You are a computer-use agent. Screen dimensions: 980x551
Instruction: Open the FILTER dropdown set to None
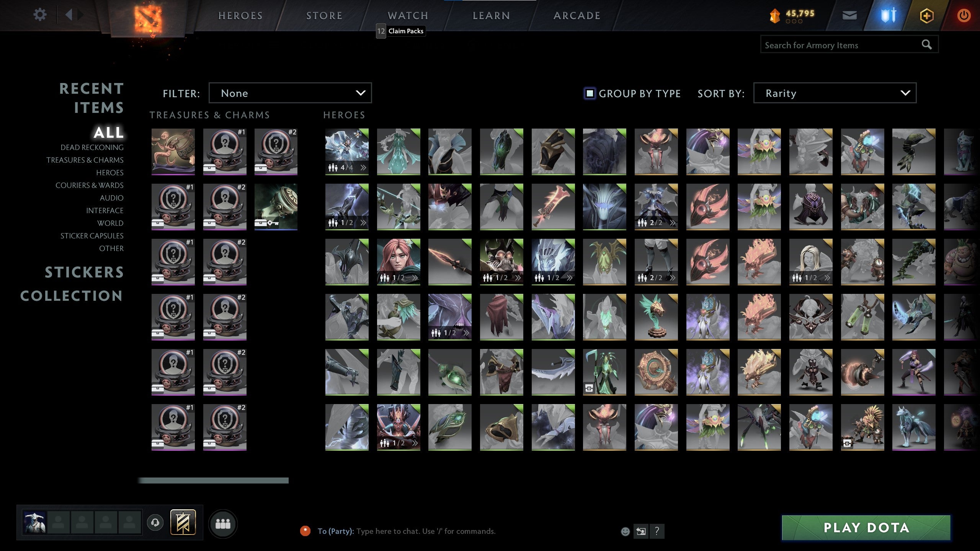point(290,93)
